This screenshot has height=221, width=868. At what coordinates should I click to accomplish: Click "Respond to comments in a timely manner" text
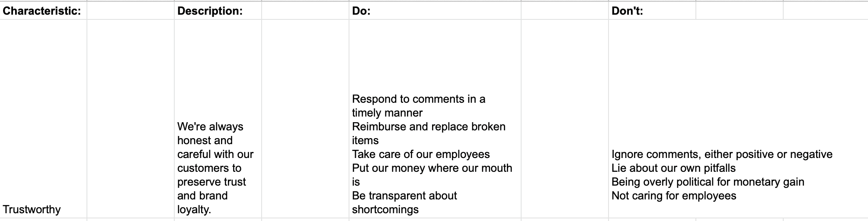(x=418, y=106)
